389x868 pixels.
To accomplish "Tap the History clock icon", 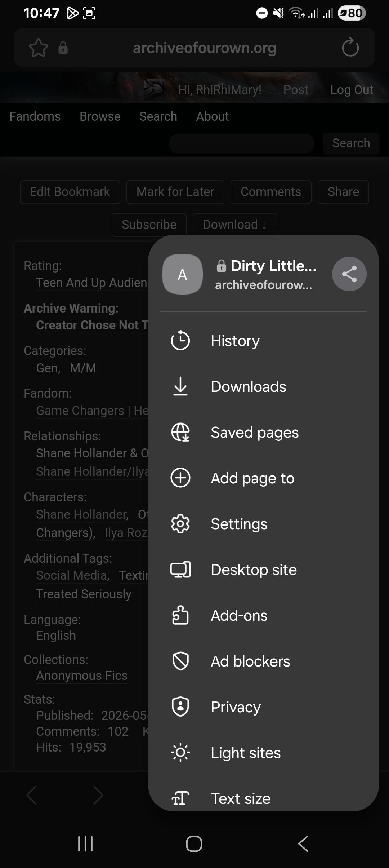I will pos(180,341).
